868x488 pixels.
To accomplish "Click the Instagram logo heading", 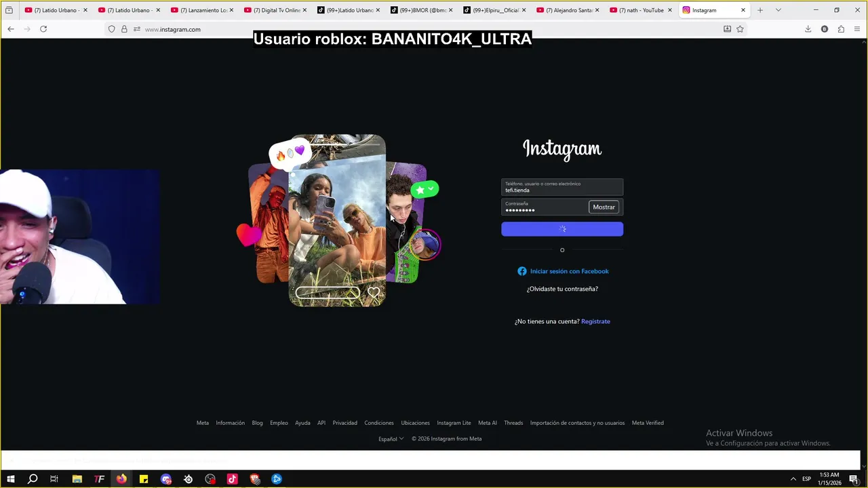I will coord(562,150).
